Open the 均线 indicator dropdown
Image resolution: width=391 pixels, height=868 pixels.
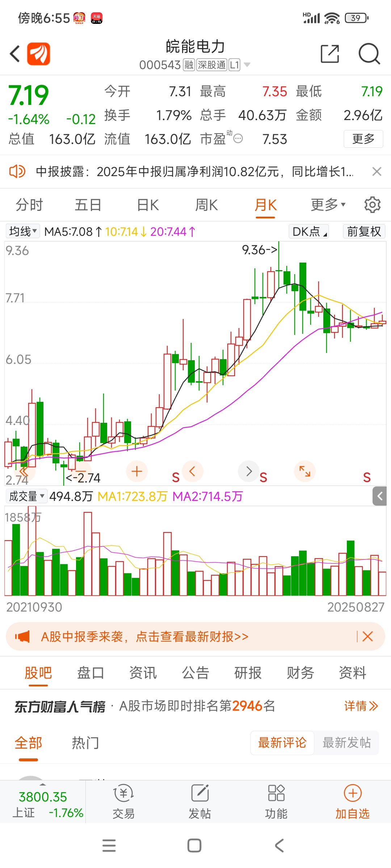click(23, 231)
